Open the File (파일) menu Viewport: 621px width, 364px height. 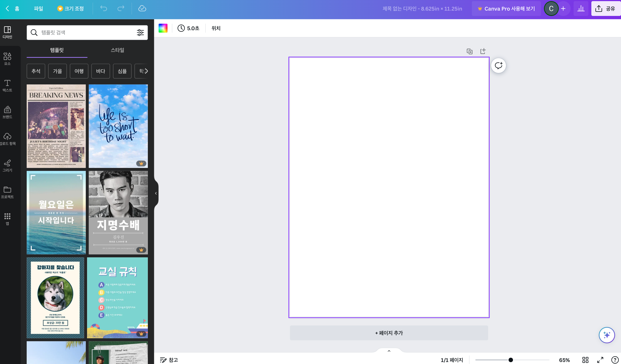(x=39, y=9)
